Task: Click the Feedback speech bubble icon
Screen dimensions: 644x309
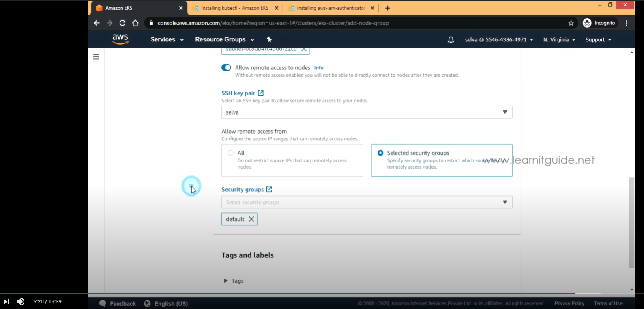Action: 103,304
